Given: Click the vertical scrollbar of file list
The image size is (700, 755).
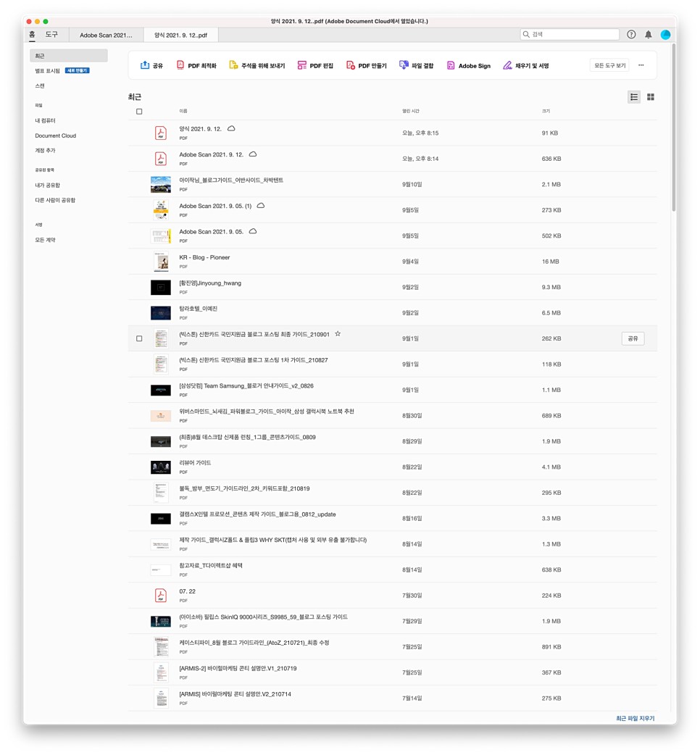Looking at the screenshot, I should (673, 128).
